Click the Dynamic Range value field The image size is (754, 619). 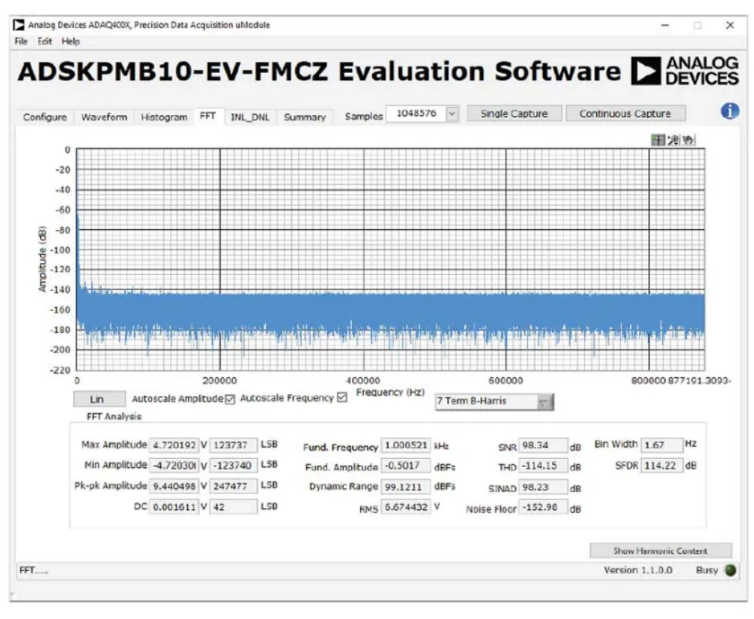coord(406,487)
